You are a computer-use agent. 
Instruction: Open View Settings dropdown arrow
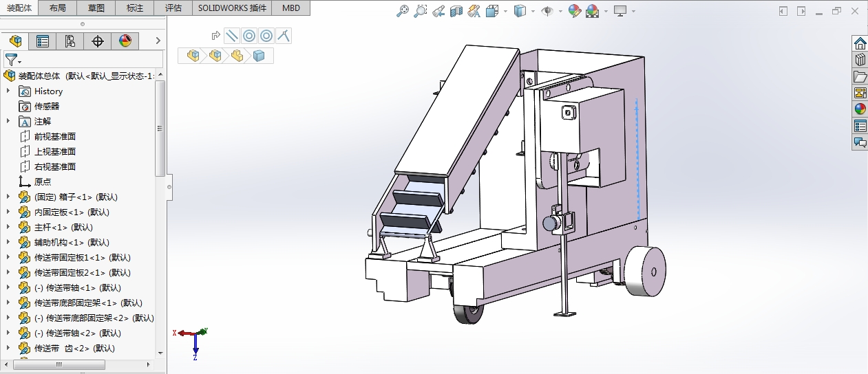click(633, 11)
